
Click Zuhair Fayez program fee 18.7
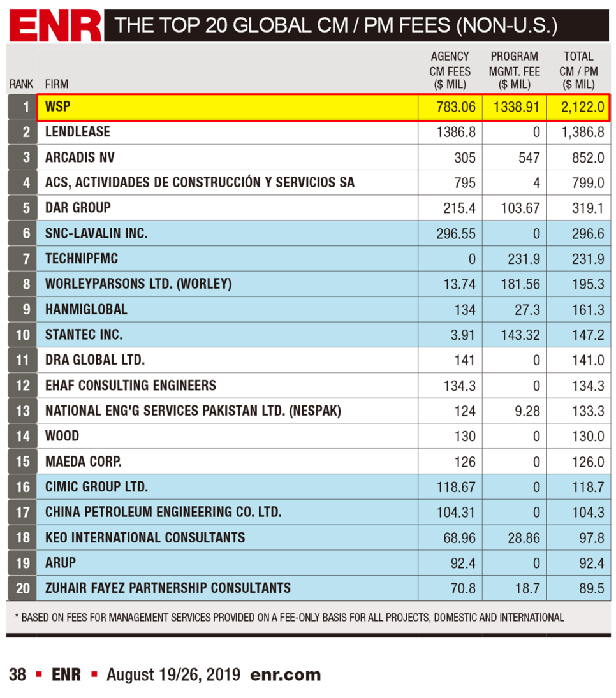(527, 590)
